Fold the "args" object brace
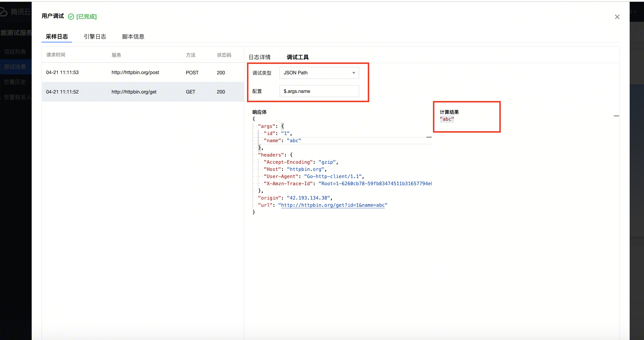This screenshot has width=644, height=340. click(x=283, y=126)
